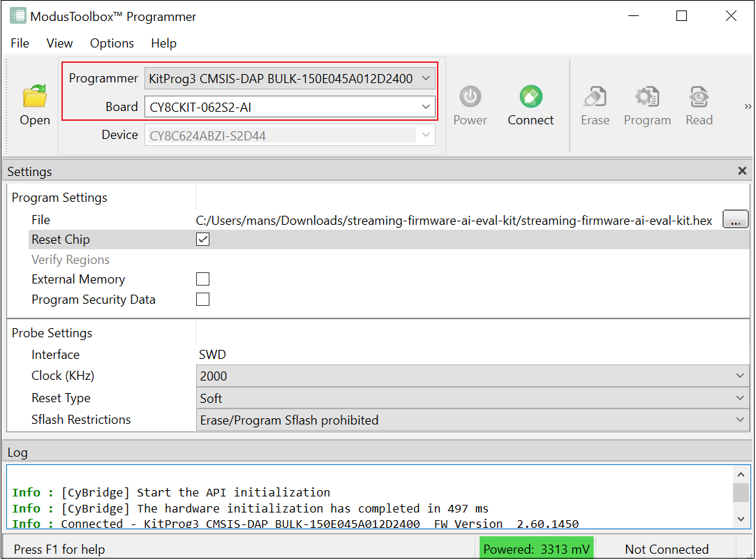Open the Options menu

click(112, 43)
